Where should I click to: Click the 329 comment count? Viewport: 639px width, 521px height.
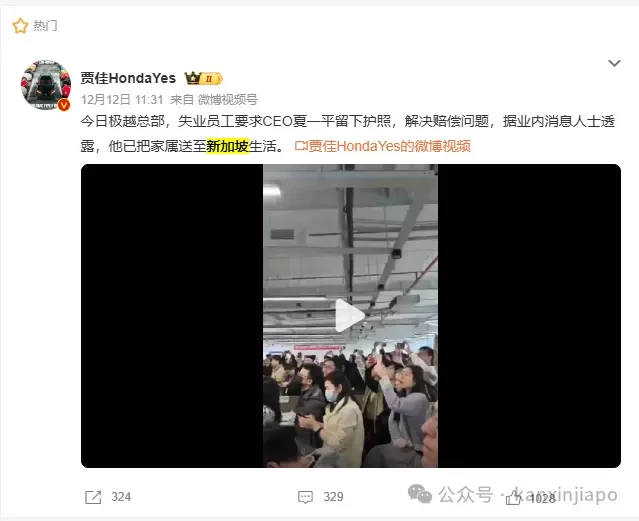pos(333,497)
